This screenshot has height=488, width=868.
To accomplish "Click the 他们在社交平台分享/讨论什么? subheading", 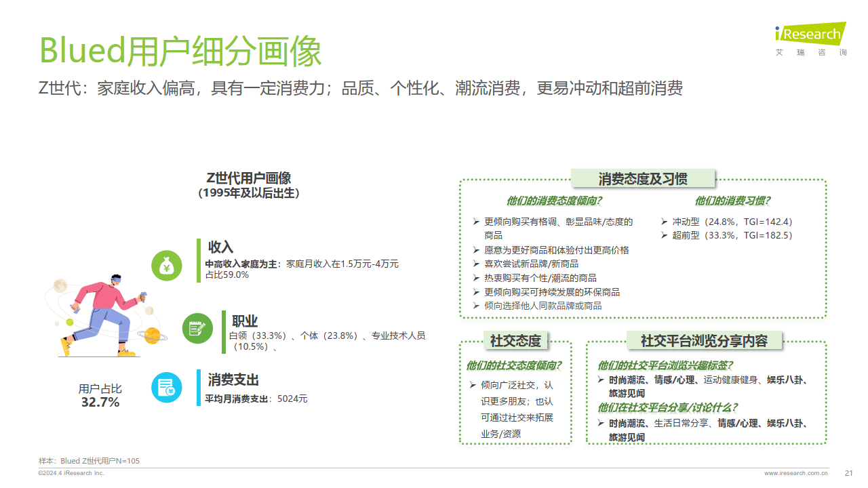I will pos(667,407).
